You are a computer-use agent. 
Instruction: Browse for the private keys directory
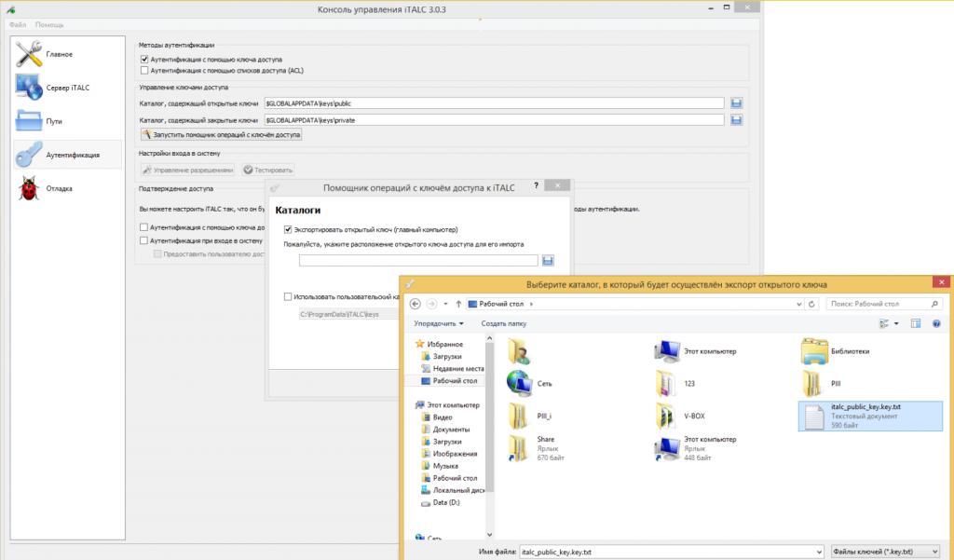tap(736, 120)
